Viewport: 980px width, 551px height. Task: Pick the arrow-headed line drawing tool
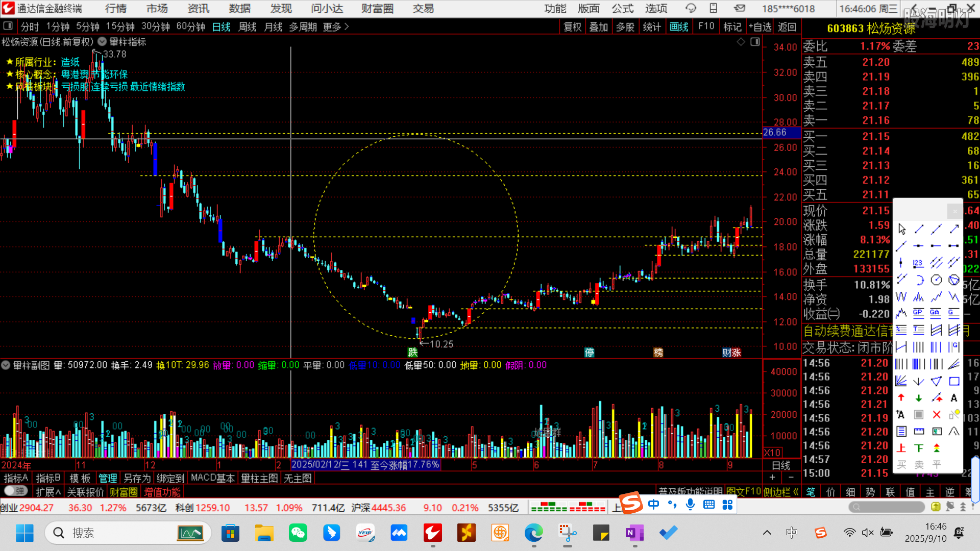click(x=953, y=229)
